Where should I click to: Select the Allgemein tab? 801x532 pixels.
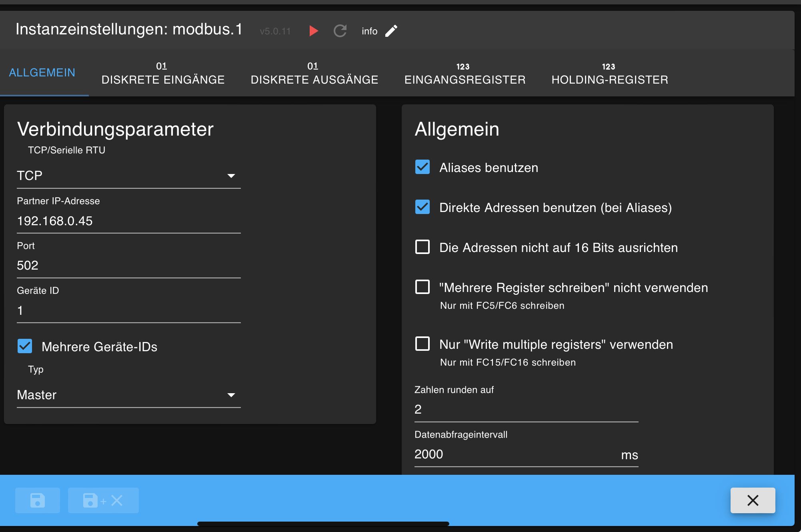coord(42,72)
